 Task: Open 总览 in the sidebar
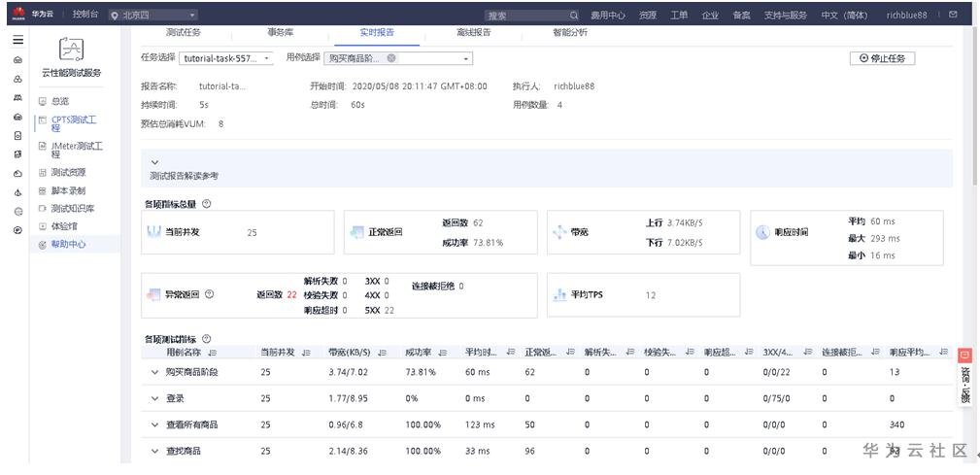pos(60,101)
